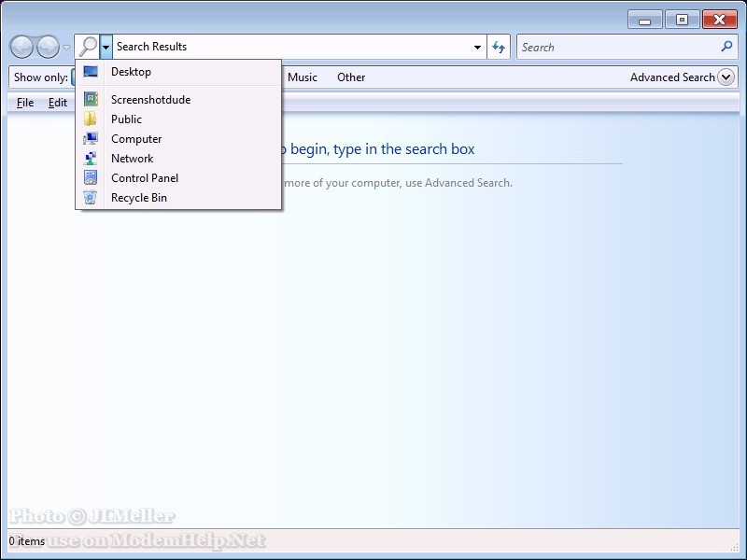The height and width of the screenshot is (560, 747).
Task: Click the Recycle Bin icon
Action: click(x=90, y=197)
